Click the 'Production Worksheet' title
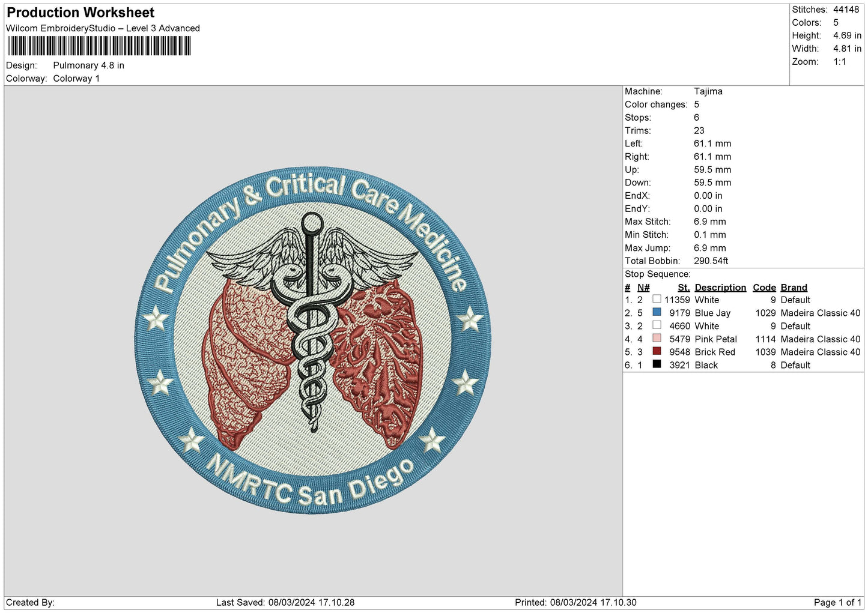The width and height of the screenshot is (868, 613). 80,13
